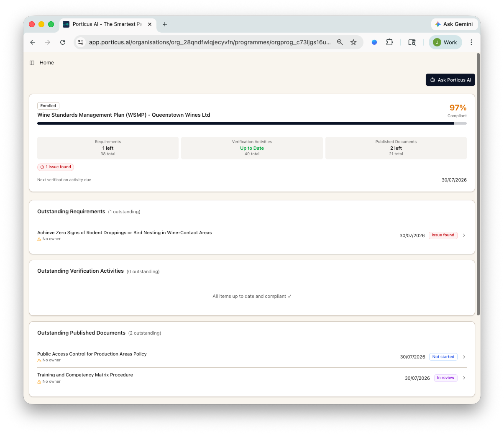Click the Enrolled status tag
504x435 pixels.
pyautogui.click(x=48, y=106)
